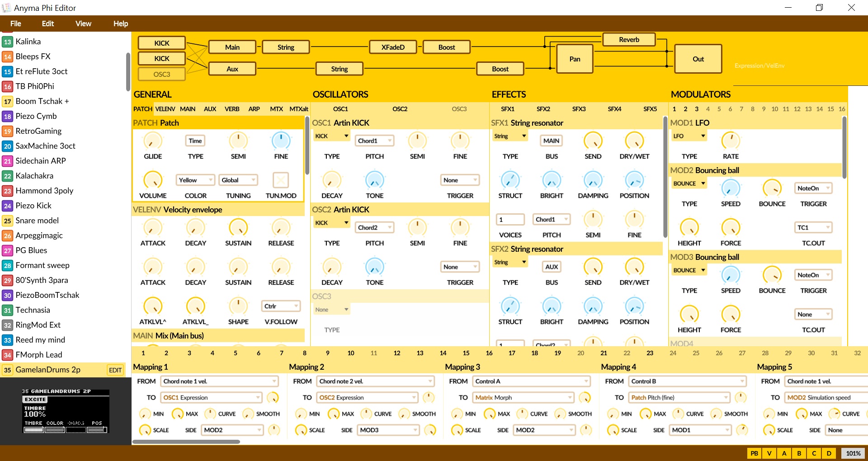The image size is (868, 461).
Task: Toggle the TUN.MOD checkbox
Action: tap(281, 180)
